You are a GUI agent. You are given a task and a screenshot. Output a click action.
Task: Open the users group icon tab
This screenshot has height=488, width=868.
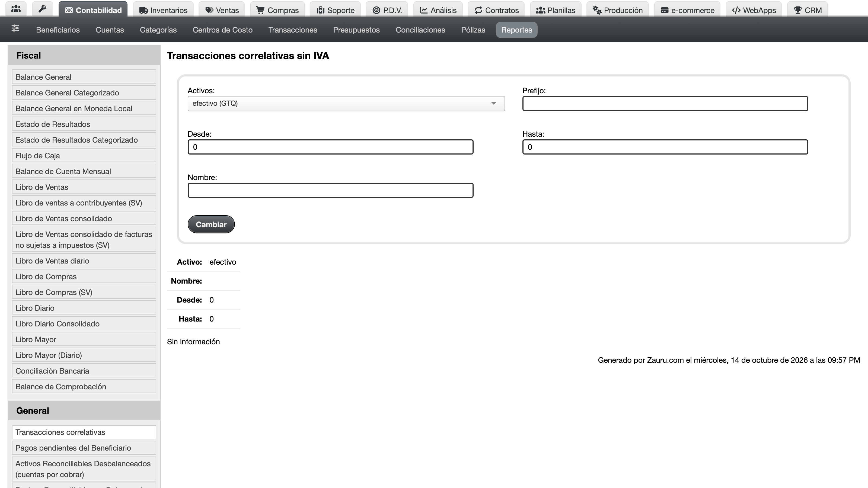tap(16, 9)
